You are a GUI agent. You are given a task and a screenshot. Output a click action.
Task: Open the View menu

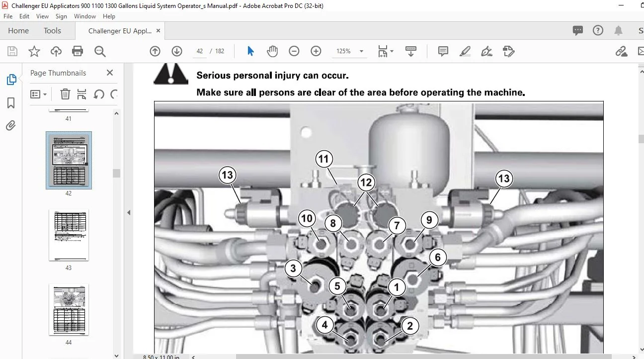42,16
